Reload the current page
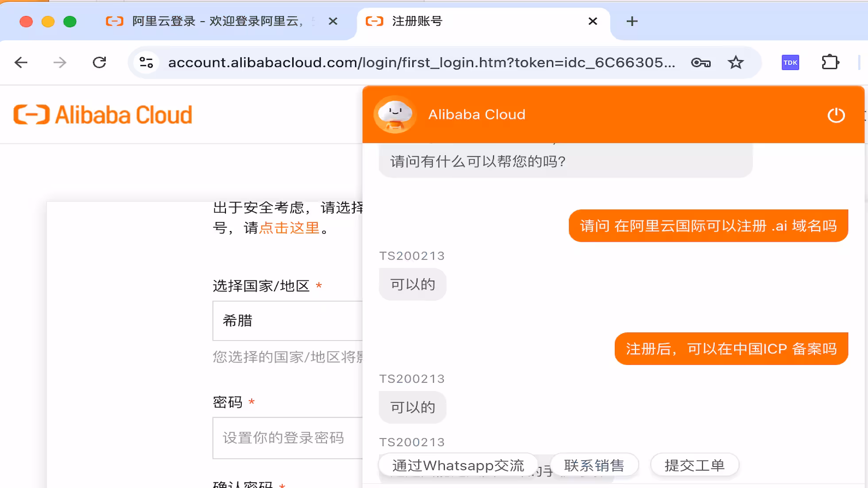 [100, 62]
